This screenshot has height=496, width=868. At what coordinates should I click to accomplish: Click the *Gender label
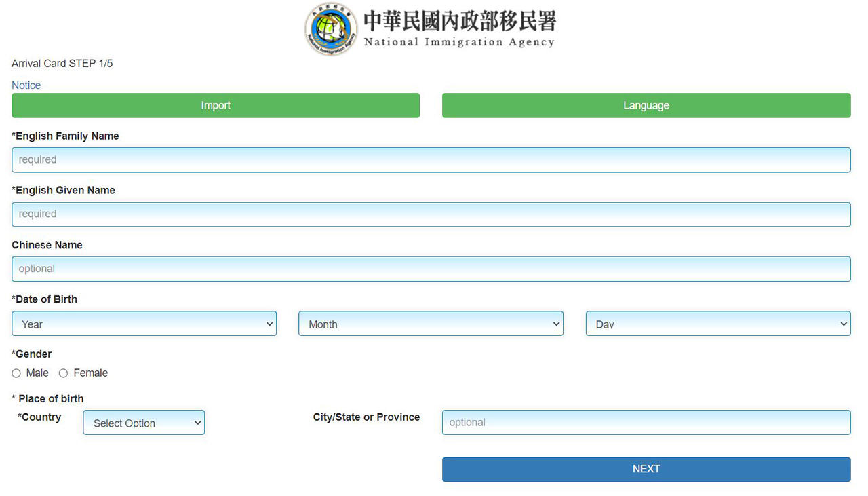pyautogui.click(x=32, y=354)
